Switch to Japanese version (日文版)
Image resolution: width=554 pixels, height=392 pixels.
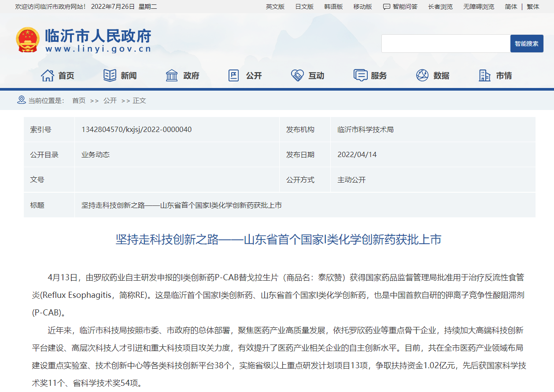pos(304,7)
